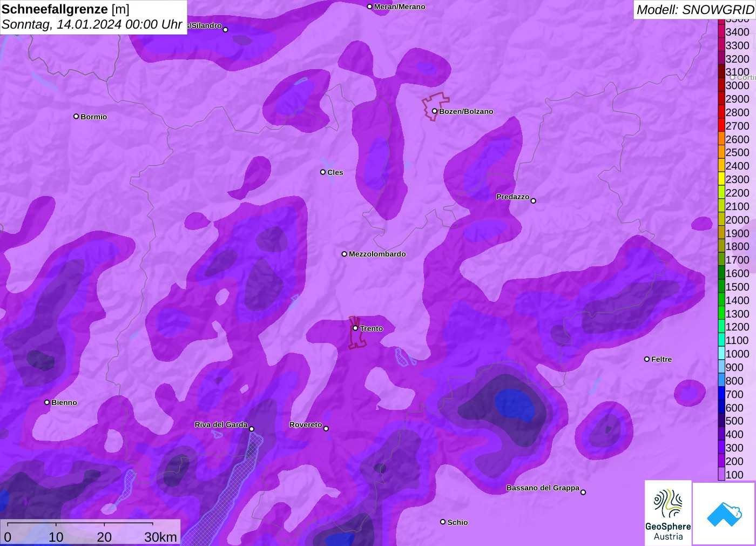
Task: Click the 1000 m legend color swatch
Action: point(721,354)
